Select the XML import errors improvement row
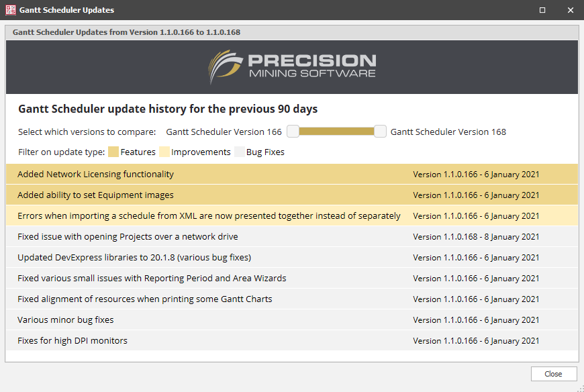Viewport: 584px width, 392px height. [292, 216]
